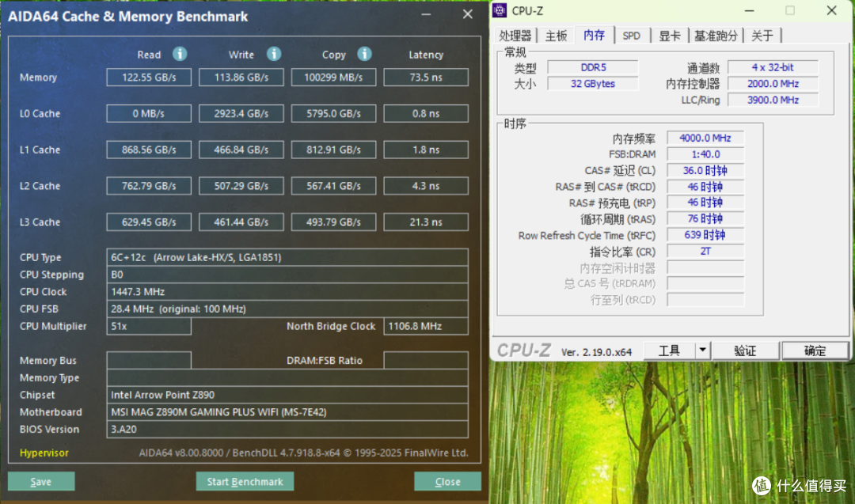Screen dimensions: 855x504
Task: Click the Memory Read value 122.55 GB/s
Action: (149, 78)
